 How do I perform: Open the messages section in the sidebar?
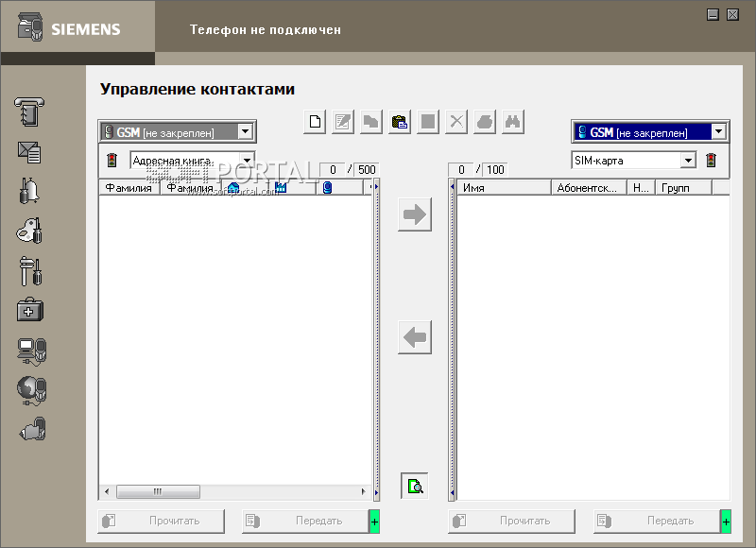pyautogui.click(x=29, y=152)
